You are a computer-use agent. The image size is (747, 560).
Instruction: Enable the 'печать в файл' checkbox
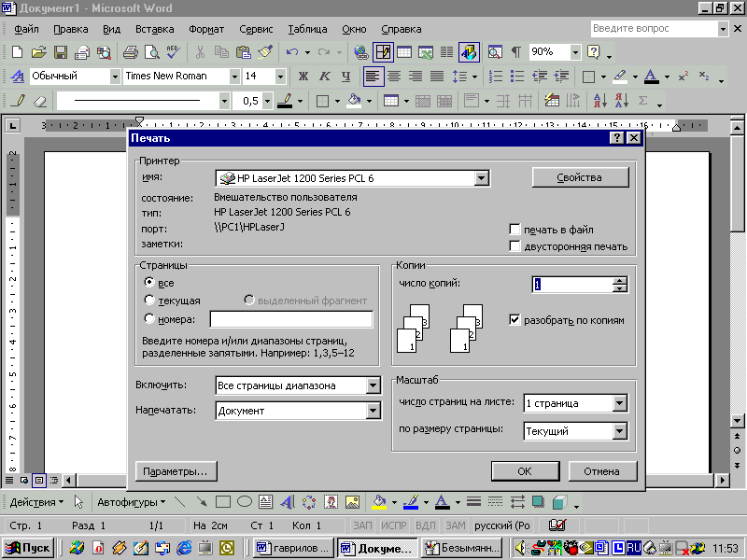click(x=514, y=230)
